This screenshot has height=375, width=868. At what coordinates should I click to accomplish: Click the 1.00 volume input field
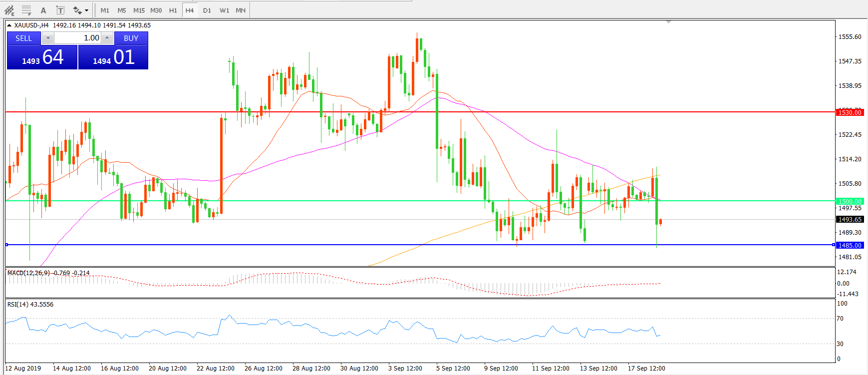click(77, 38)
